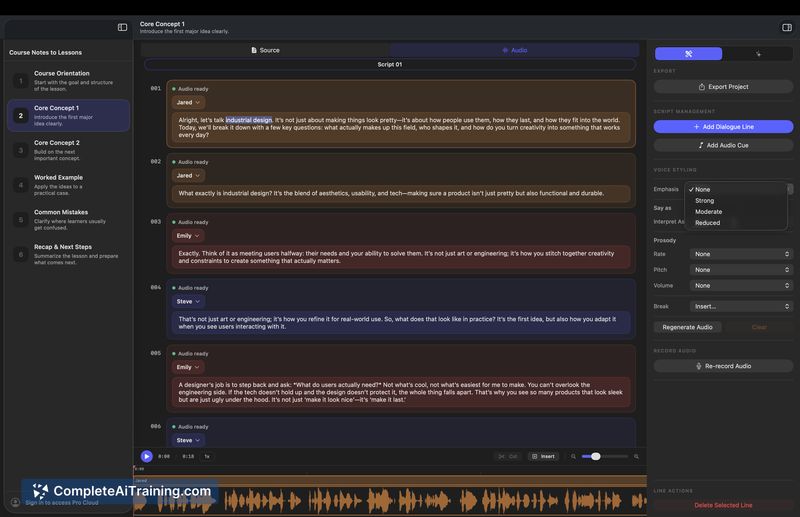Open Steve speaker dropdown on line 004
The image size is (800, 517).
pos(188,302)
